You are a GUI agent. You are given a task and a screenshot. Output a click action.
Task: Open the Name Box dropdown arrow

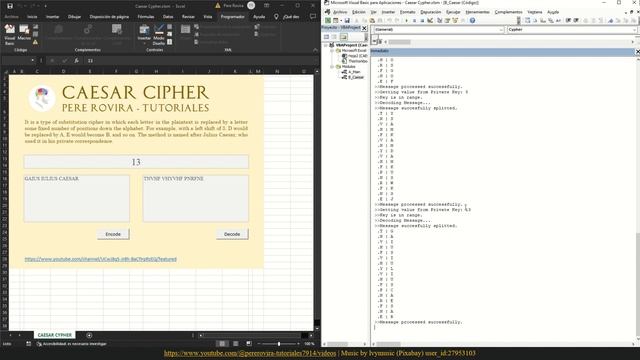pos(33,60)
